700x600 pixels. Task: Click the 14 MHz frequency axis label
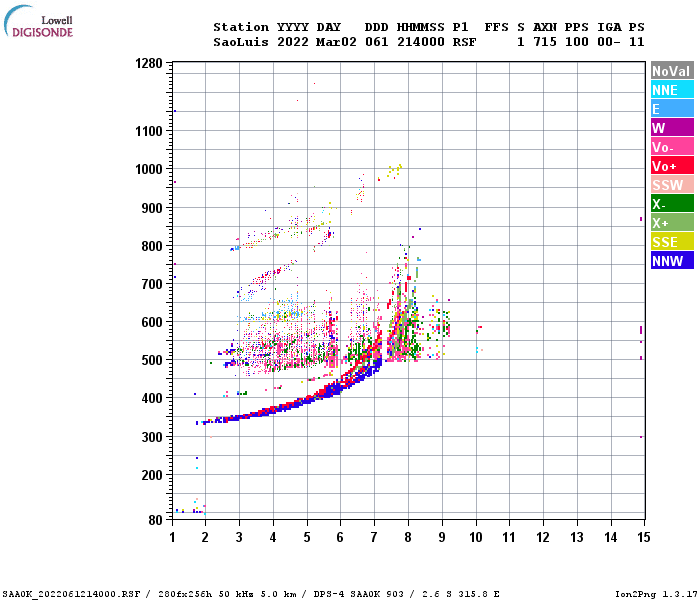coord(611,537)
